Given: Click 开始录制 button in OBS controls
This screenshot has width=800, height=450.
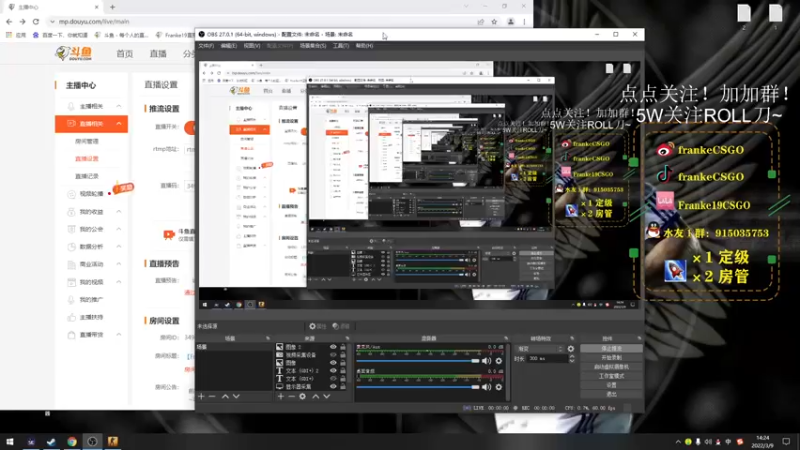Looking at the screenshot, I should click(611, 358).
